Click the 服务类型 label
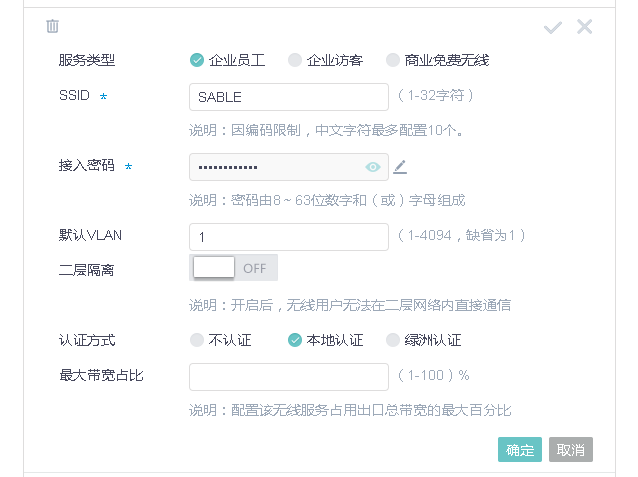Image resolution: width=638 pixels, height=477 pixels. pos(86,60)
